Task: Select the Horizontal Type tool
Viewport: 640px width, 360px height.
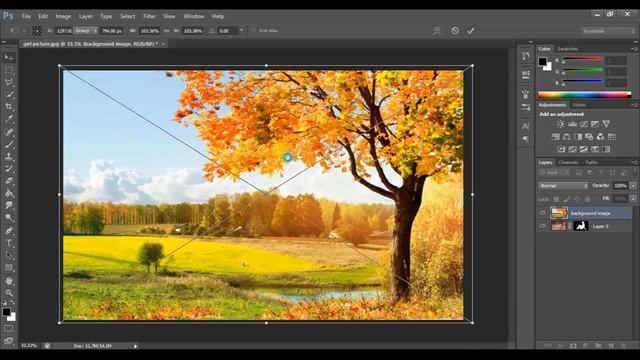Action: point(9,243)
